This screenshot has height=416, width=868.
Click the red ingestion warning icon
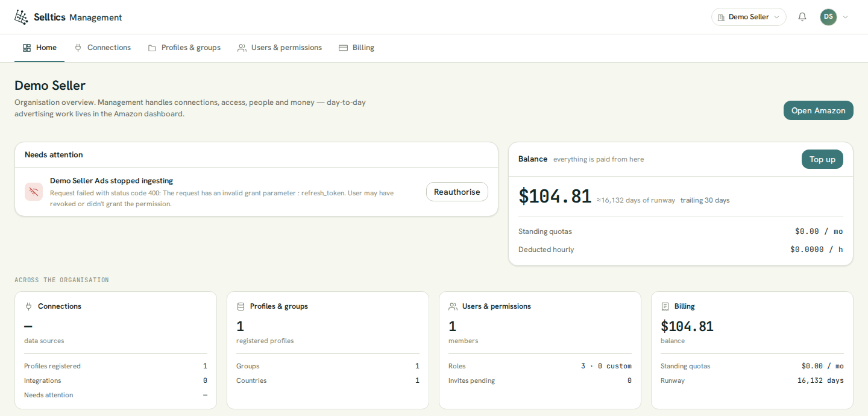tap(34, 192)
